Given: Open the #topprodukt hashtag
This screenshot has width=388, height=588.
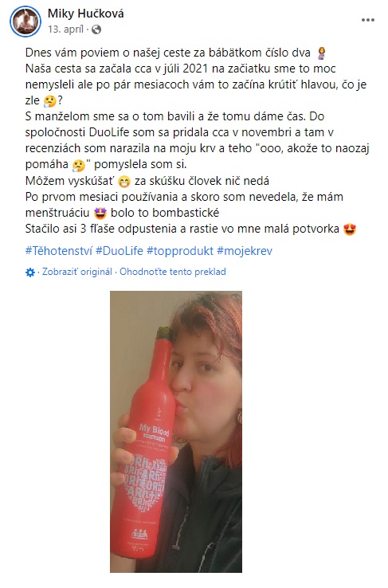Looking at the screenshot, I should tap(180, 251).
